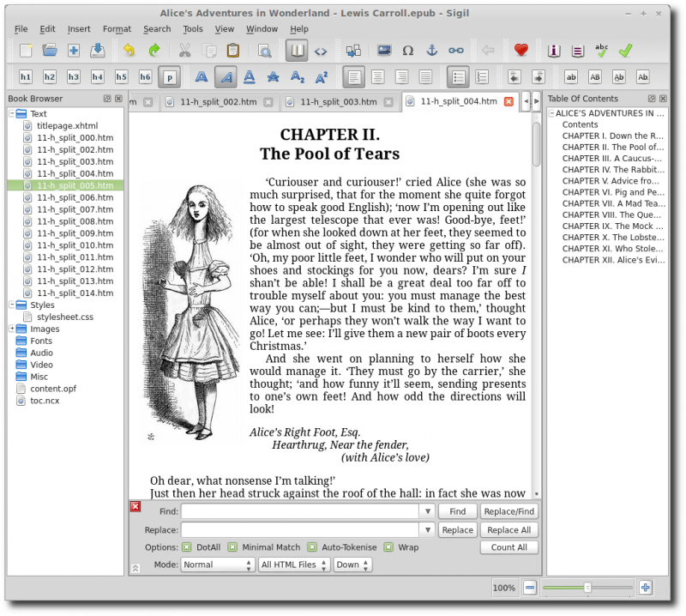Open the Format menu
Viewport: 686px width, 616px height.
(x=117, y=29)
